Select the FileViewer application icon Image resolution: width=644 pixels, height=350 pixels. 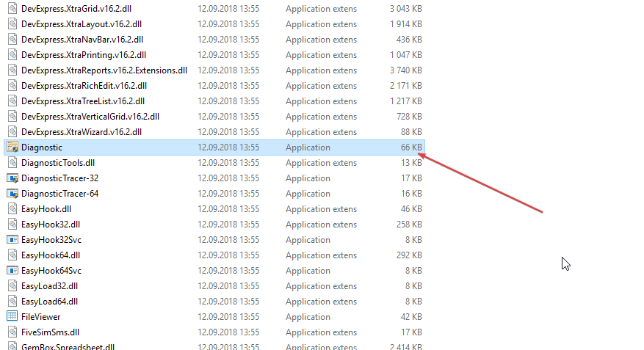pyautogui.click(x=12, y=316)
